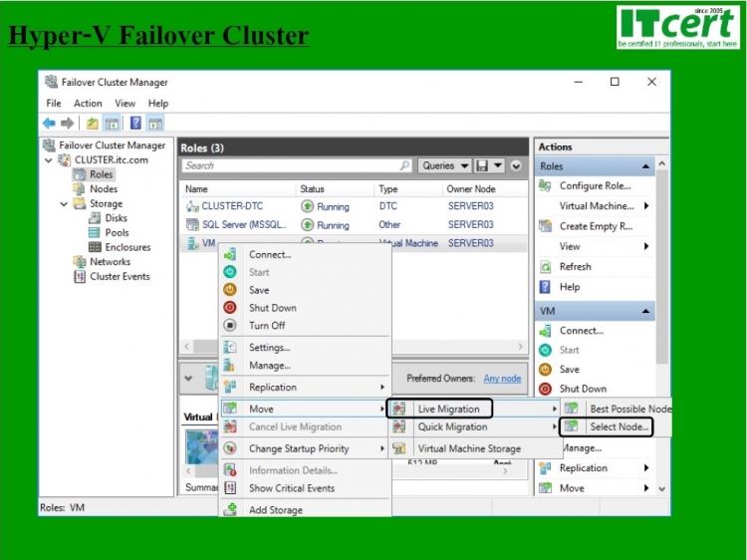Click the orange Save icon in context menu

[x=230, y=290]
